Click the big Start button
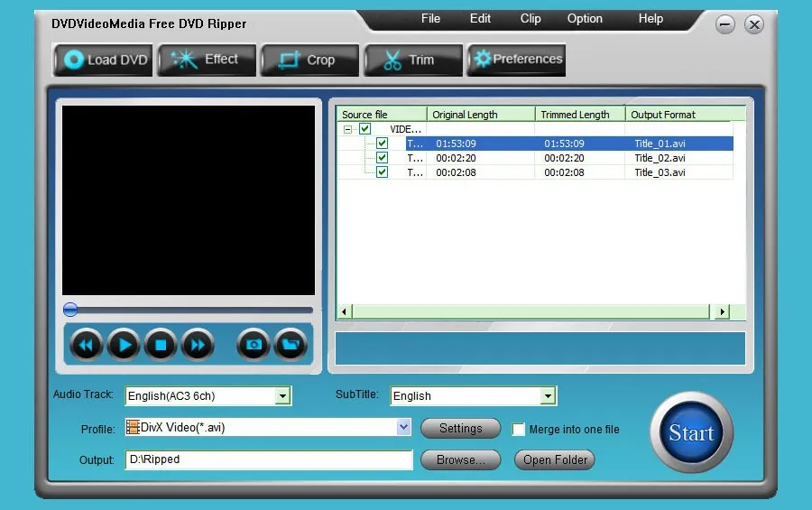 (691, 432)
